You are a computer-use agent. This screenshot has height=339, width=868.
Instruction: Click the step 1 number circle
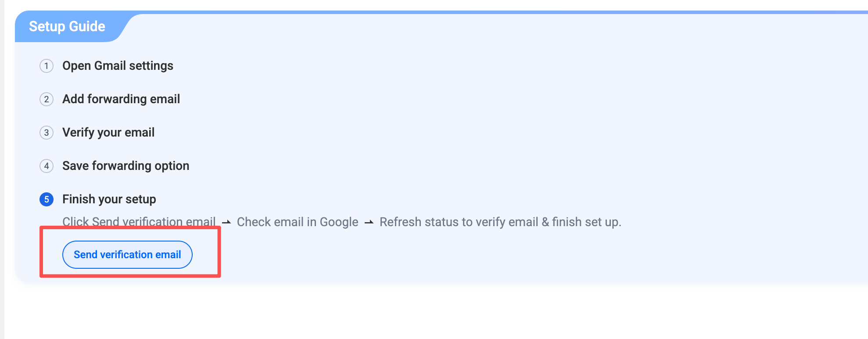[x=47, y=66]
